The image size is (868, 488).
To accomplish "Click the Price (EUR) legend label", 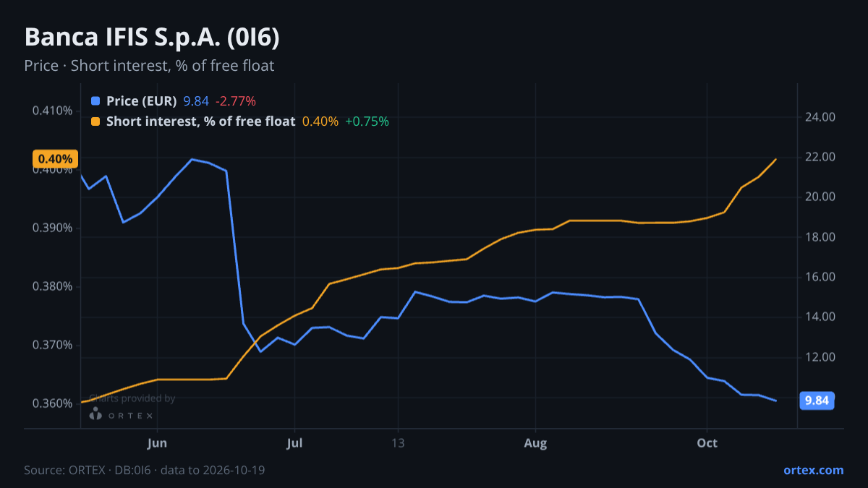I will tap(142, 101).
